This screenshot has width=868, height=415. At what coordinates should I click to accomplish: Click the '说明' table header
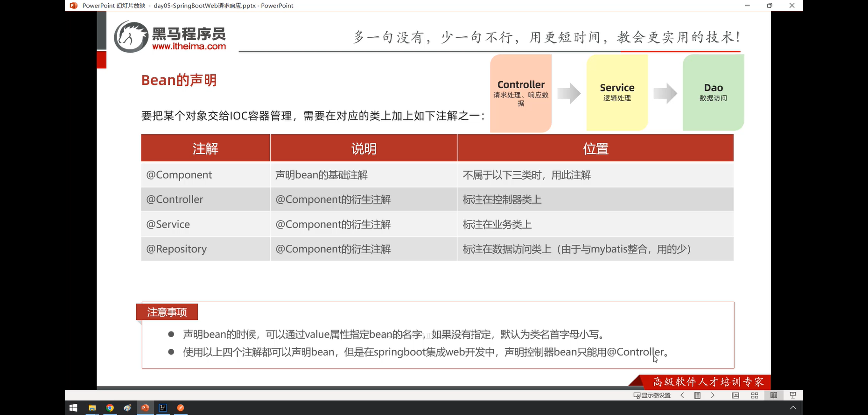pos(364,148)
